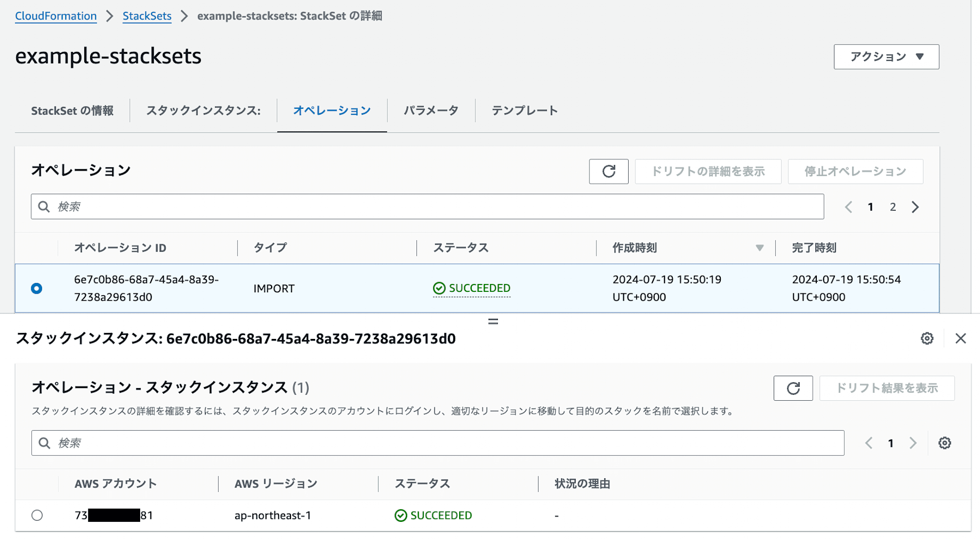Open the テンプレート tab
This screenshot has height=539, width=980.
tap(525, 111)
